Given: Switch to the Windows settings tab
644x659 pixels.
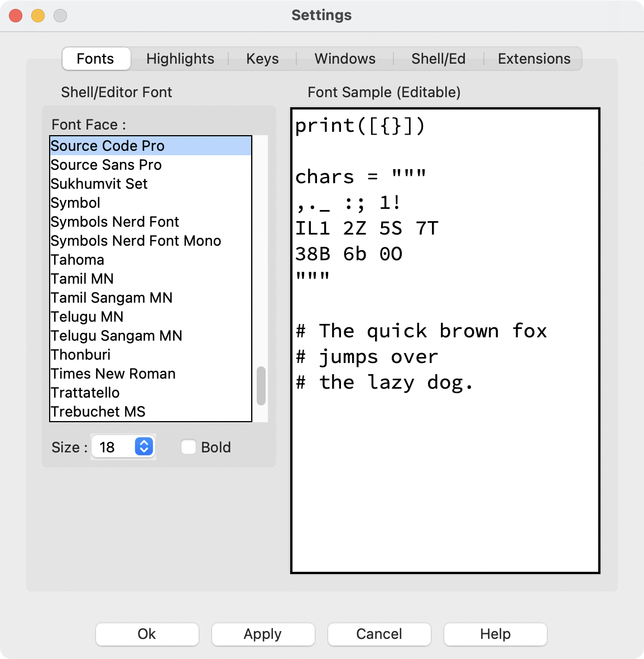Looking at the screenshot, I should tap(344, 58).
